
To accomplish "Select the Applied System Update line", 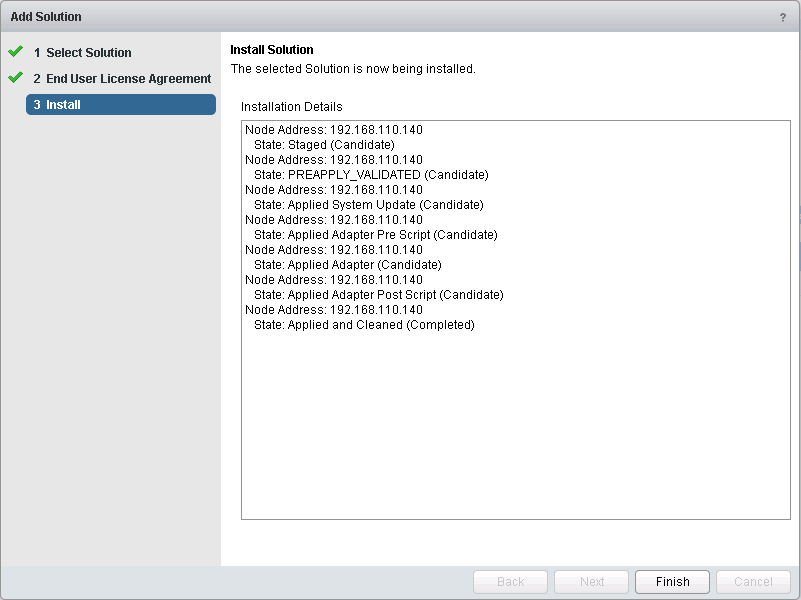I will click(368, 205).
